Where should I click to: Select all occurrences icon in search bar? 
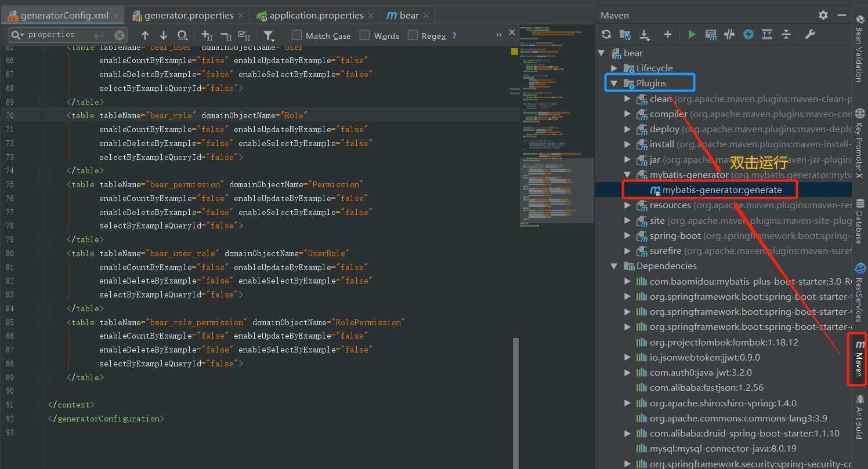244,35
